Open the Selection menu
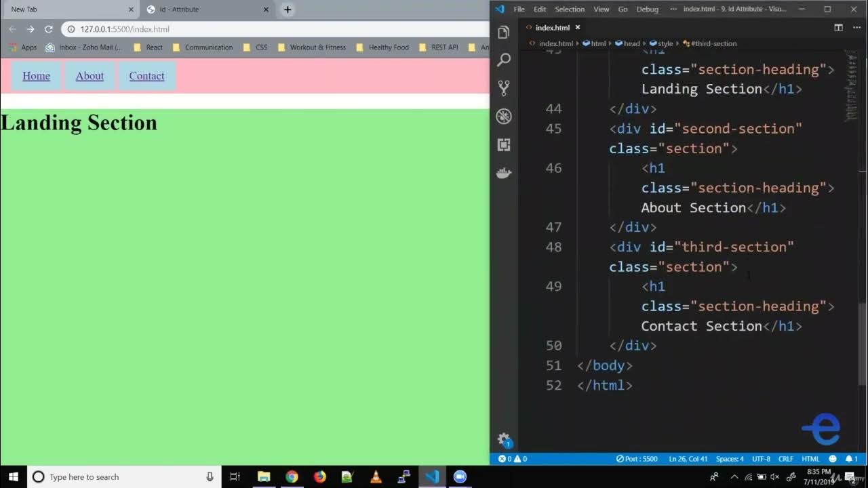The width and height of the screenshot is (868, 488). coord(570,9)
